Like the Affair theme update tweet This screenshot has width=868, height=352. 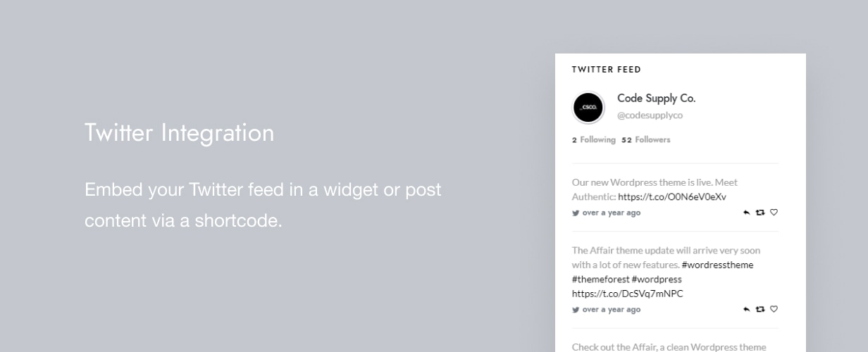pyautogui.click(x=774, y=309)
